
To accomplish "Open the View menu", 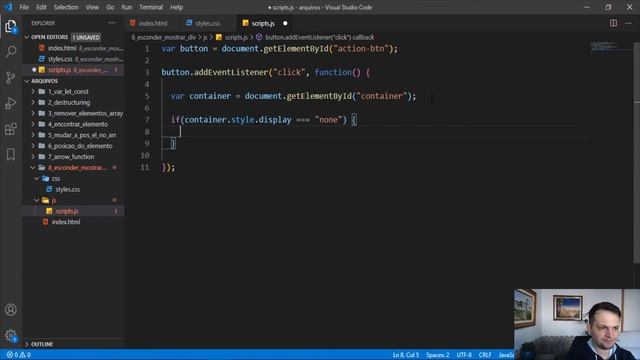I will [x=92, y=7].
